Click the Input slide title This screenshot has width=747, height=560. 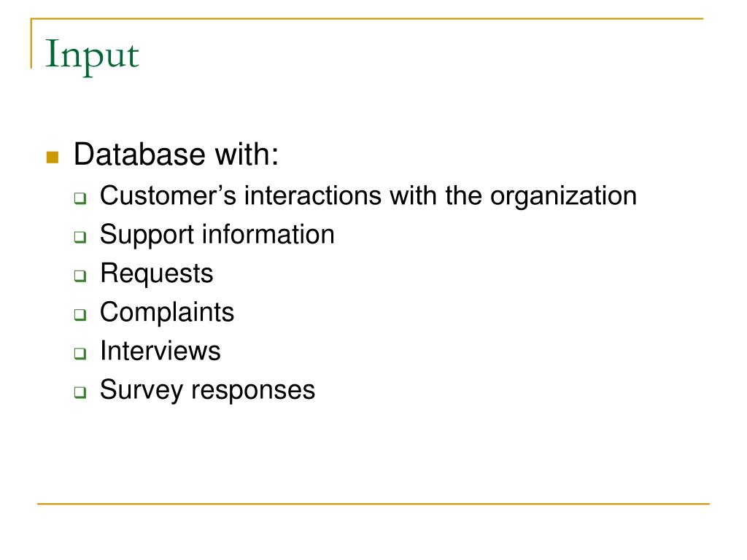tap(92, 55)
